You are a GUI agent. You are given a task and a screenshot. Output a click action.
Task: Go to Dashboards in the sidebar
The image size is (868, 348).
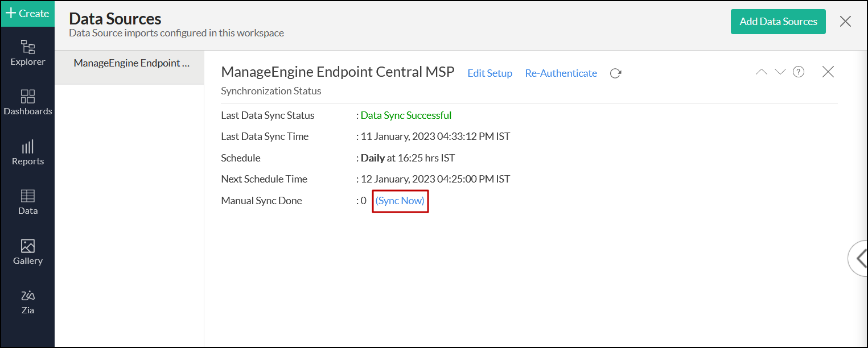coord(27,102)
